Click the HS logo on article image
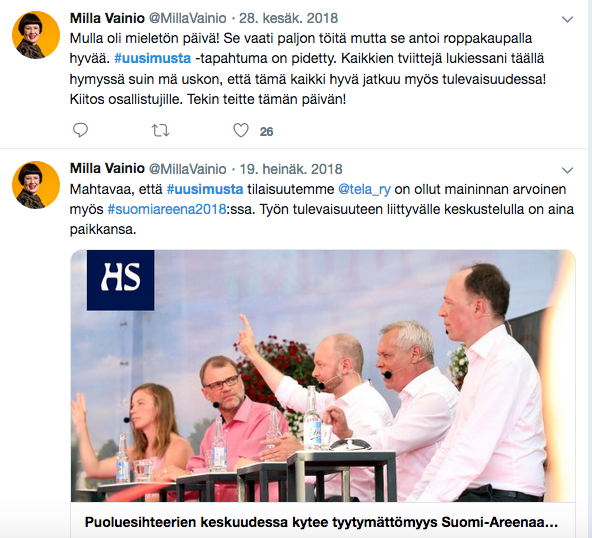This screenshot has height=538, width=592. click(120, 280)
